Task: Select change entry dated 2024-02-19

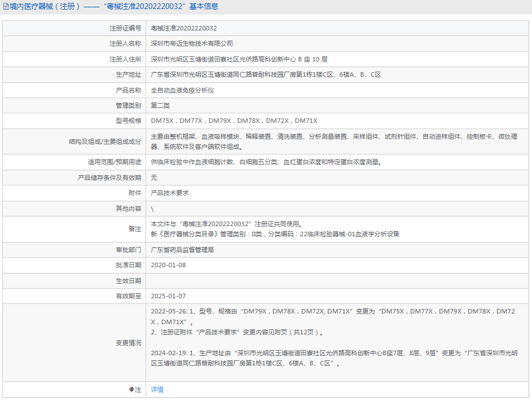Action: point(334,358)
